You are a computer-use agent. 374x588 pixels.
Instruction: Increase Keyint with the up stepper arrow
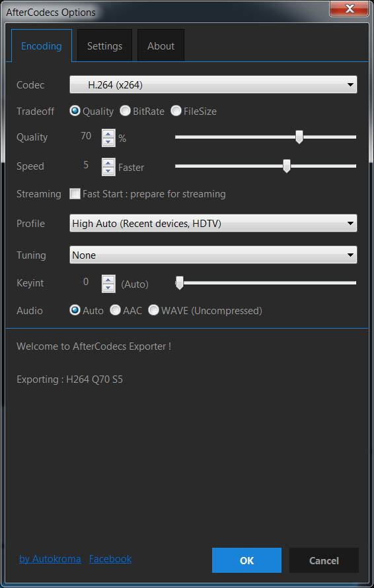pos(108,280)
